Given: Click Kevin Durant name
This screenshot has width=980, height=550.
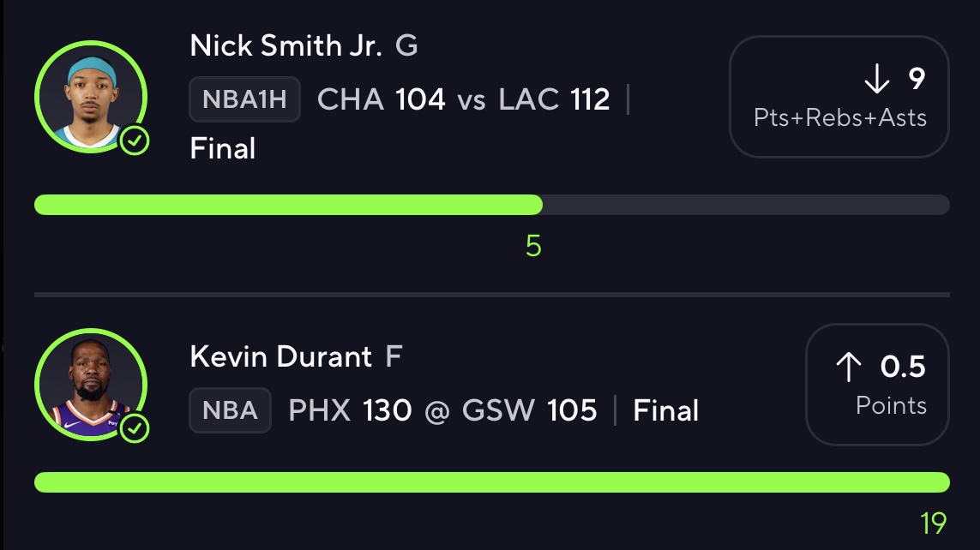Looking at the screenshot, I should click(x=280, y=356).
